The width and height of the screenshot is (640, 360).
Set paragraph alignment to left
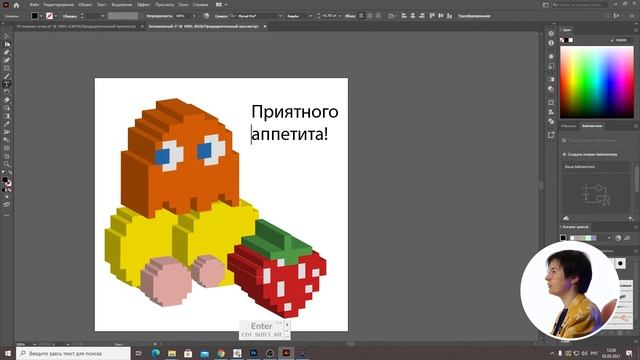361,16
